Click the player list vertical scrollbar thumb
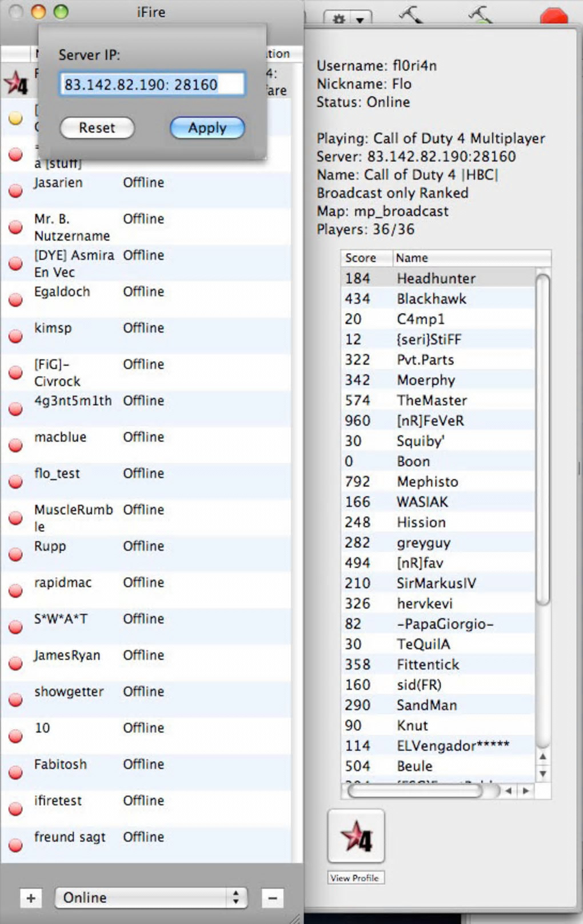Image resolution: width=583 pixels, height=924 pixels. 543,439
